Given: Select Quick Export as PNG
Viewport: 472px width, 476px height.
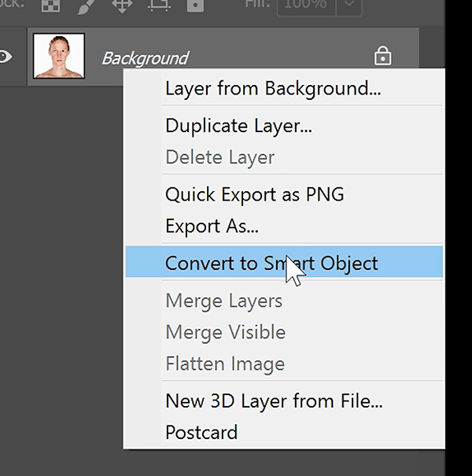Looking at the screenshot, I should point(254,194).
